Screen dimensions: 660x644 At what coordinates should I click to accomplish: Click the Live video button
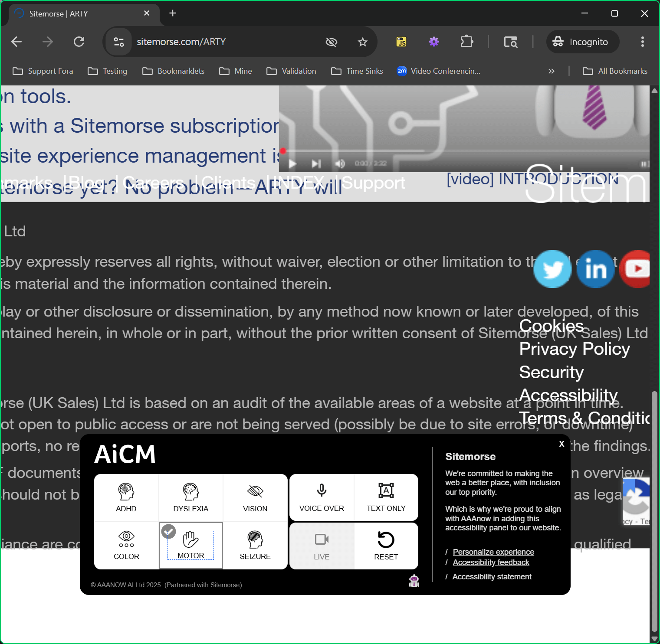pyautogui.click(x=322, y=546)
